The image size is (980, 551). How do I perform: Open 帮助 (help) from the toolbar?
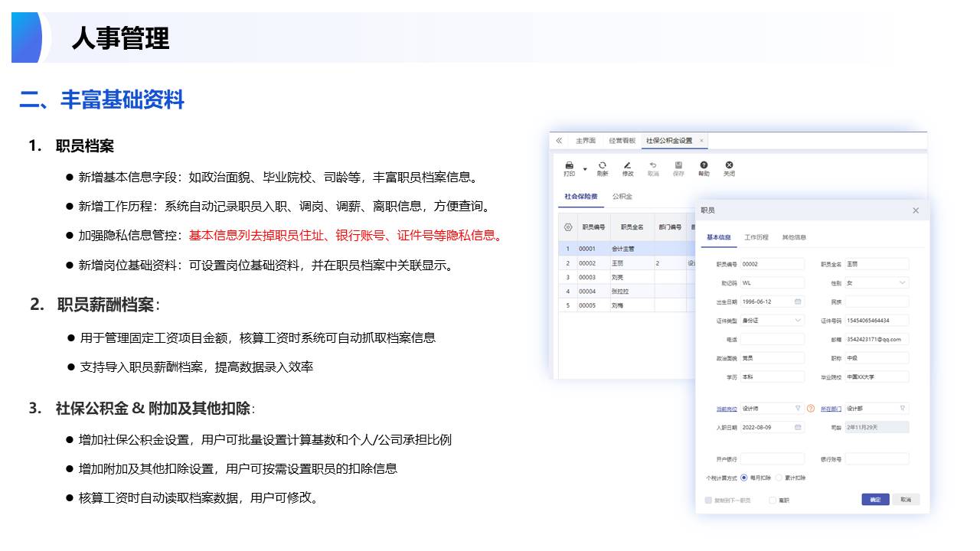(x=704, y=165)
